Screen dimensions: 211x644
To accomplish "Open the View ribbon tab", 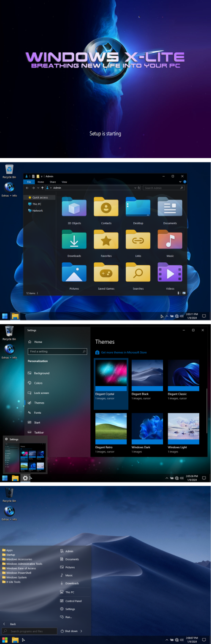I will click(64, 182).
